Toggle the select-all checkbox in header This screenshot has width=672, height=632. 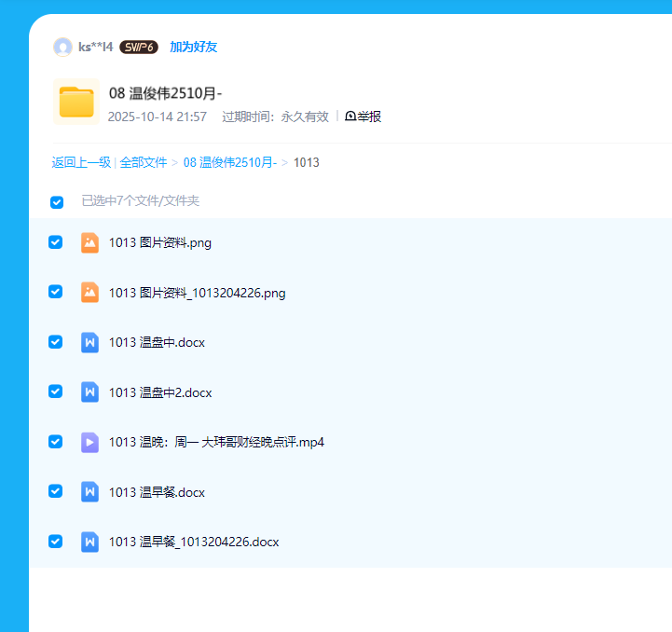(x=57, y=201)
